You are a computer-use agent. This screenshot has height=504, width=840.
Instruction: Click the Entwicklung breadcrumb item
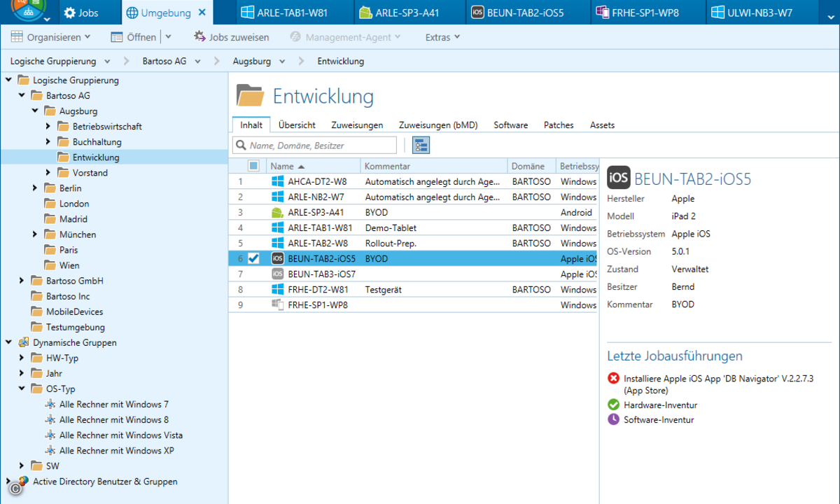[x=341, y=62]
